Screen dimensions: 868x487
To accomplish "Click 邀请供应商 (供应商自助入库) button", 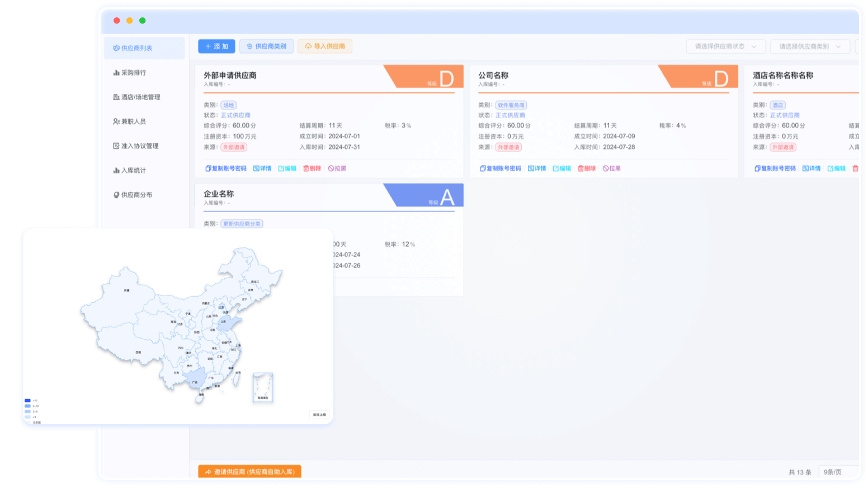I will [249, 472].
